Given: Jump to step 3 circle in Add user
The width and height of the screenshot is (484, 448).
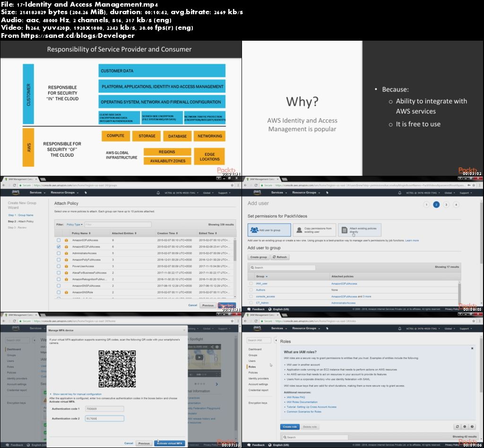Looking at the screenshot, I should pos(446,204).
